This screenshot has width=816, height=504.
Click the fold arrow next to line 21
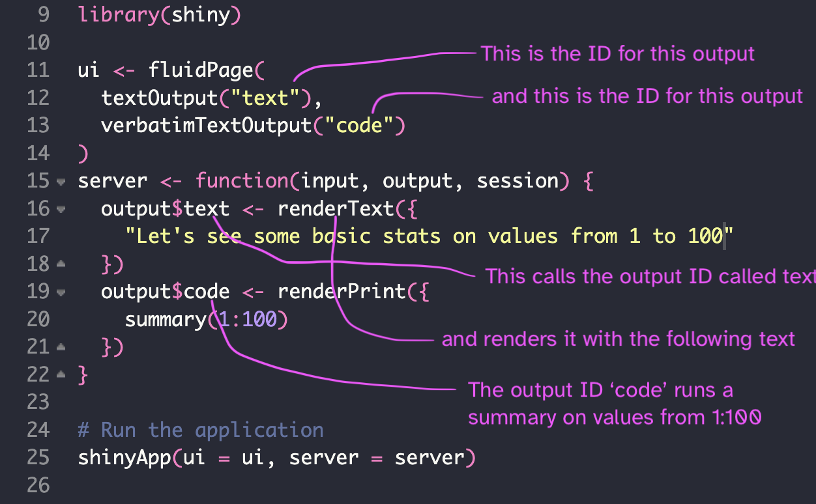coord(61,347)
